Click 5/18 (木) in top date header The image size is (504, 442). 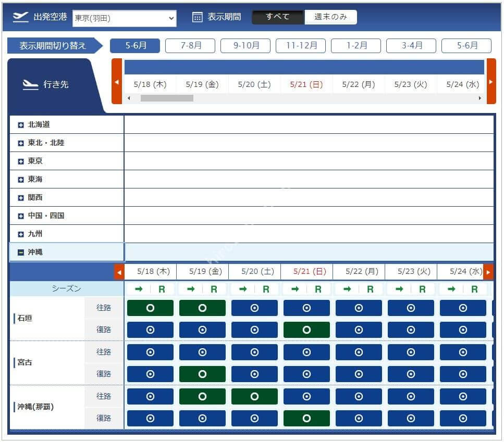[x=150, y=84]
